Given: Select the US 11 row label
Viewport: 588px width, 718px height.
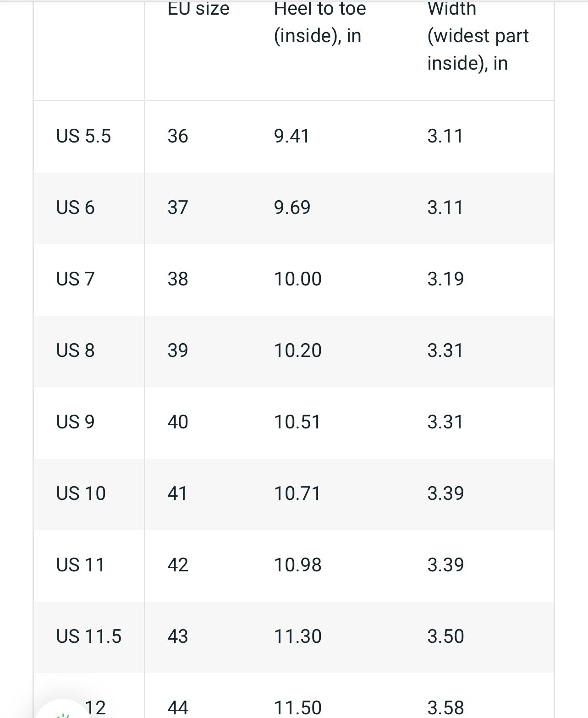Looking at the screenshot, I should click(80, 565).
